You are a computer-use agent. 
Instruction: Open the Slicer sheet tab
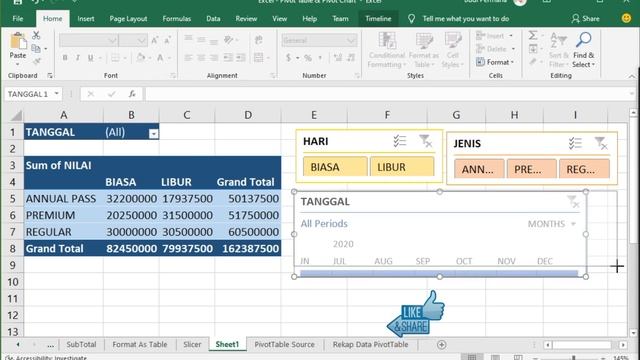pos(192,344)
